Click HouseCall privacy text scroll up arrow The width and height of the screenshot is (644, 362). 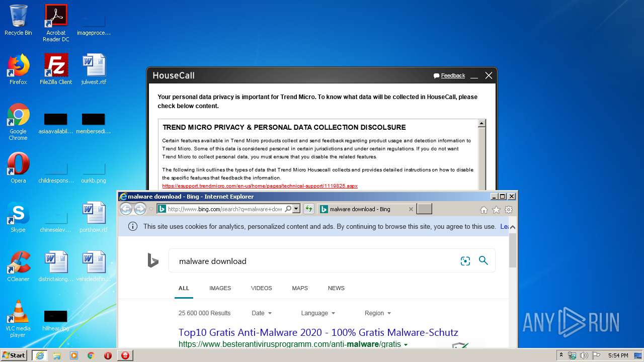(481, 123)
